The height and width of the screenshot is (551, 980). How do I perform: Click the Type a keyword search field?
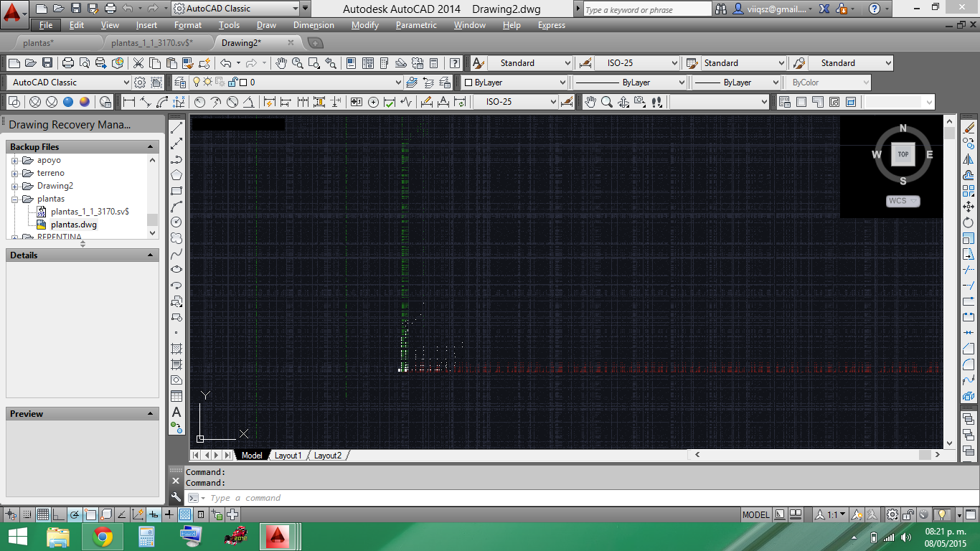click(647, 9)
